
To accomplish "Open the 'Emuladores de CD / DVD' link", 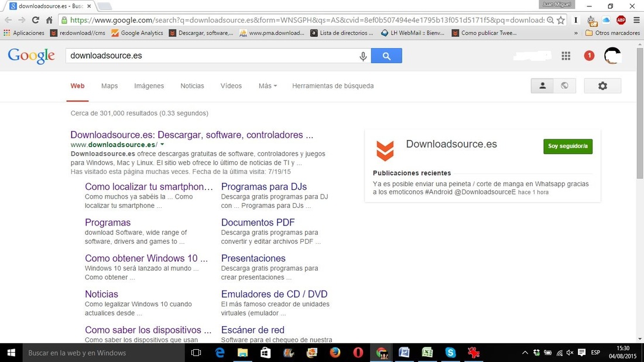I will tap(274, 294).
